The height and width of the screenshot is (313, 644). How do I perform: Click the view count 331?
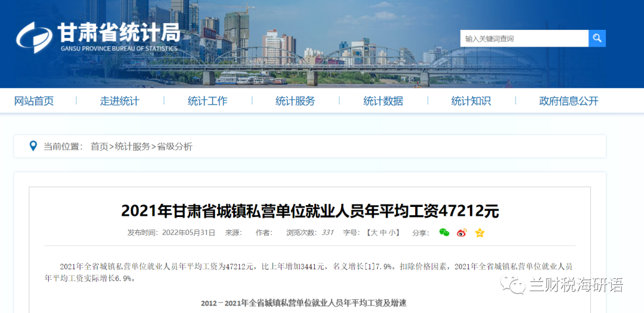pyautogui.click(x=327, y=233)
